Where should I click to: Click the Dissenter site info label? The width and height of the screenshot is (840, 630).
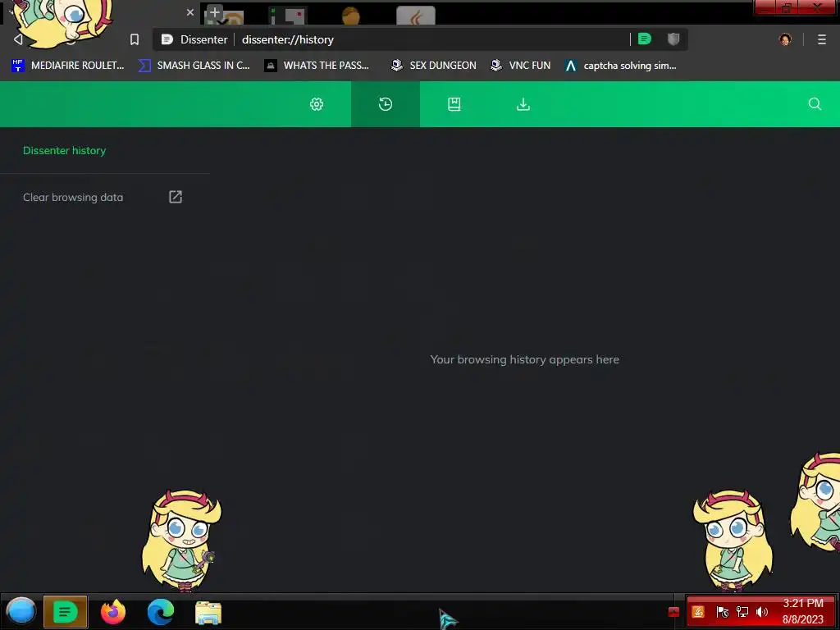(203, 39)
